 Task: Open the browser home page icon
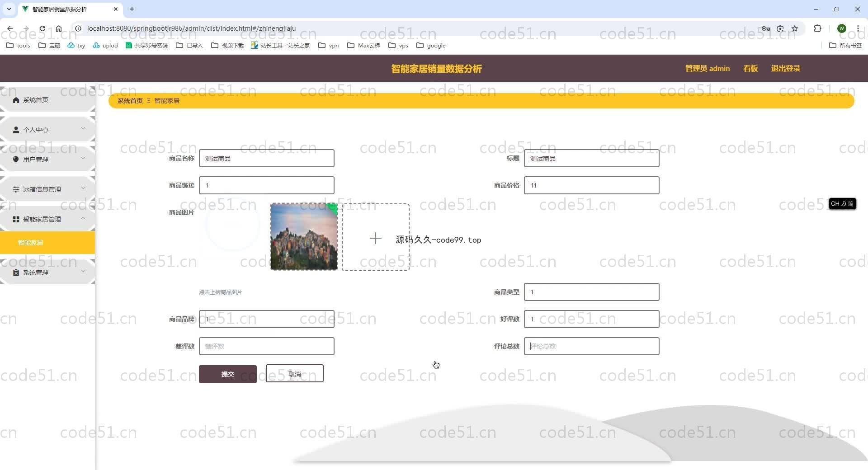coord(59,28)
